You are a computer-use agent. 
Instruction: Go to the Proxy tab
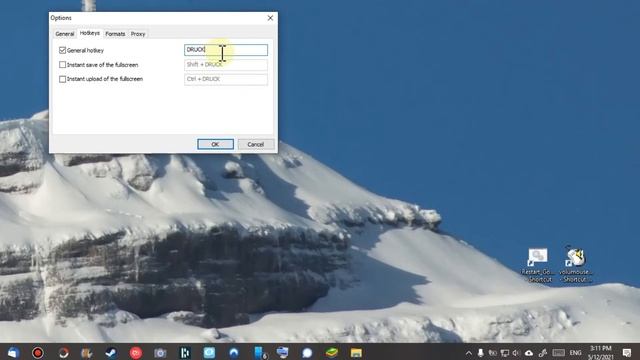(x=138, y=34)
